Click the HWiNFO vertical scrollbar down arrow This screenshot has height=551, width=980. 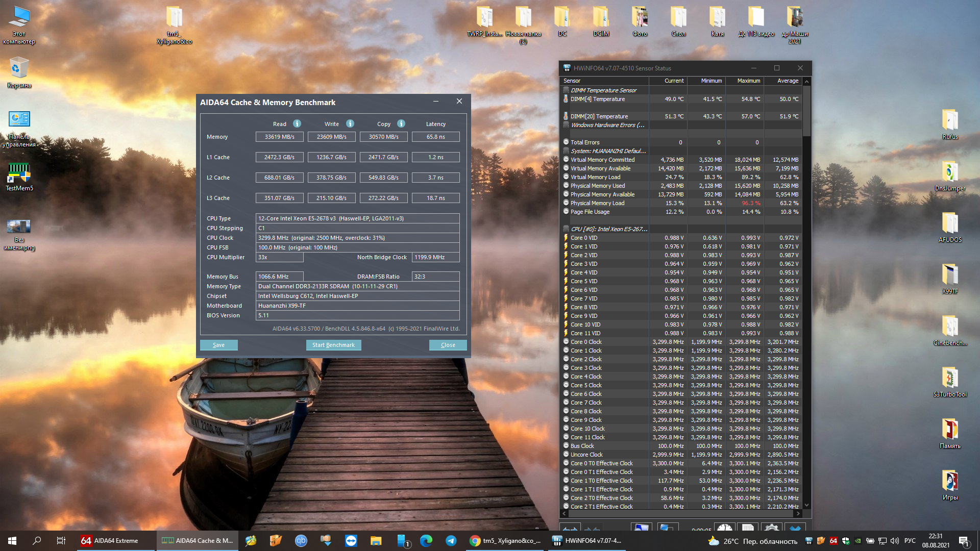tap(806, 506)
